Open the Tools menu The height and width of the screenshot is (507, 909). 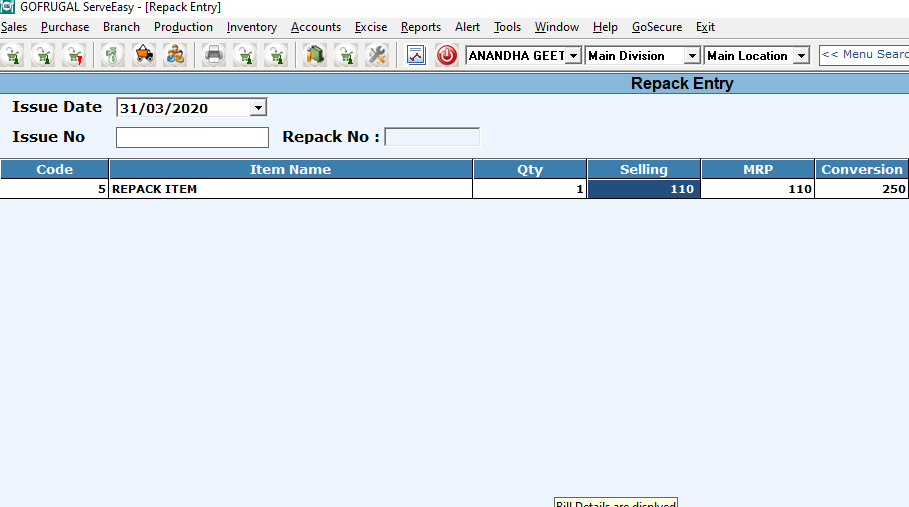click(507, 27)
